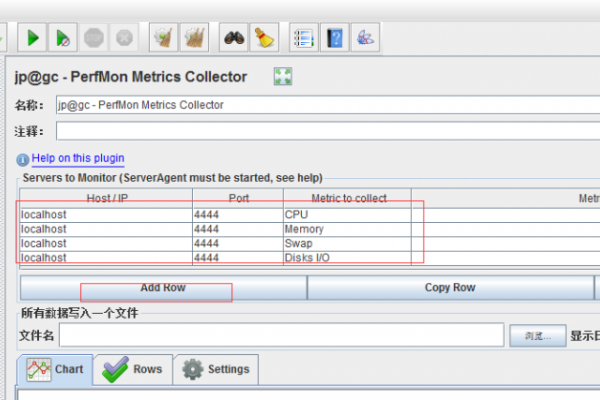Select the Memory metric cell

[x=346, y=229]
